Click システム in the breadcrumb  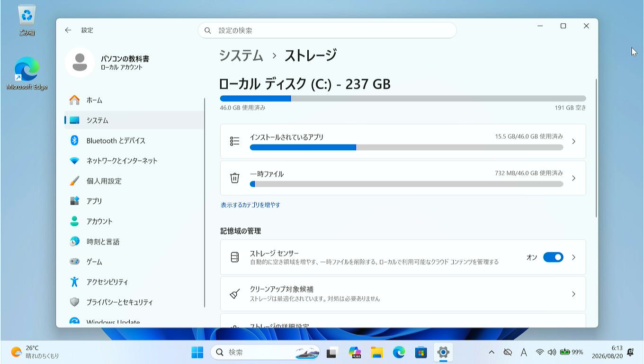(x=241, y=55)
